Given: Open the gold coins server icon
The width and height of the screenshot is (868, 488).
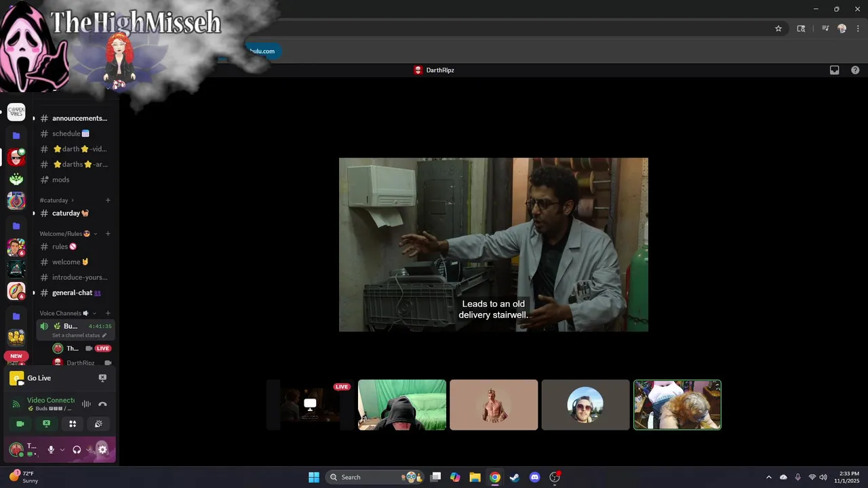Looking at the screenshot, I should tap(16, 338).
